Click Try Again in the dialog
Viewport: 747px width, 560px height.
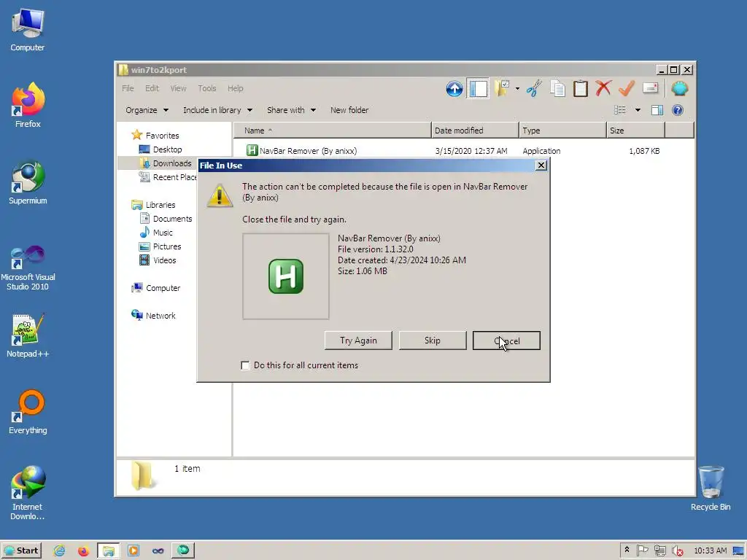pyautogui.click(x=358, y=341)
